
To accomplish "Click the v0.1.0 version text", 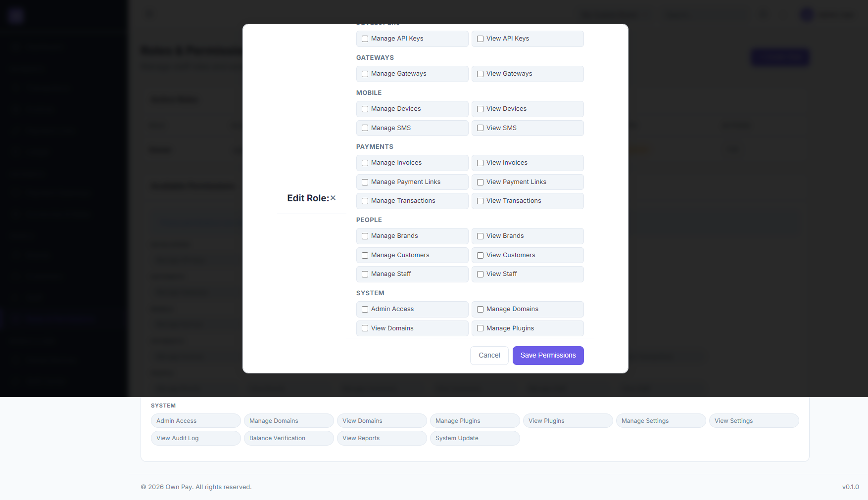I will (851, 487).
